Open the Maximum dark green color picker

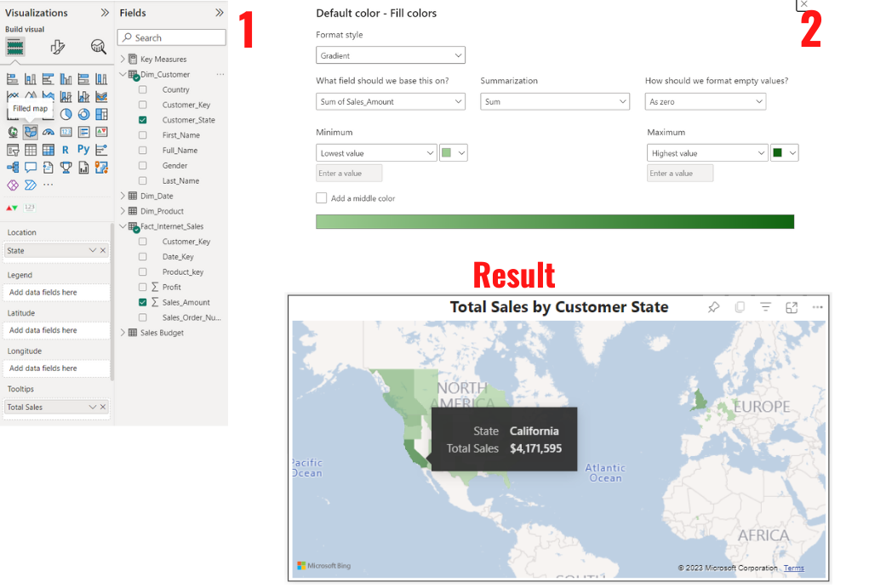[x=785, y=153]
